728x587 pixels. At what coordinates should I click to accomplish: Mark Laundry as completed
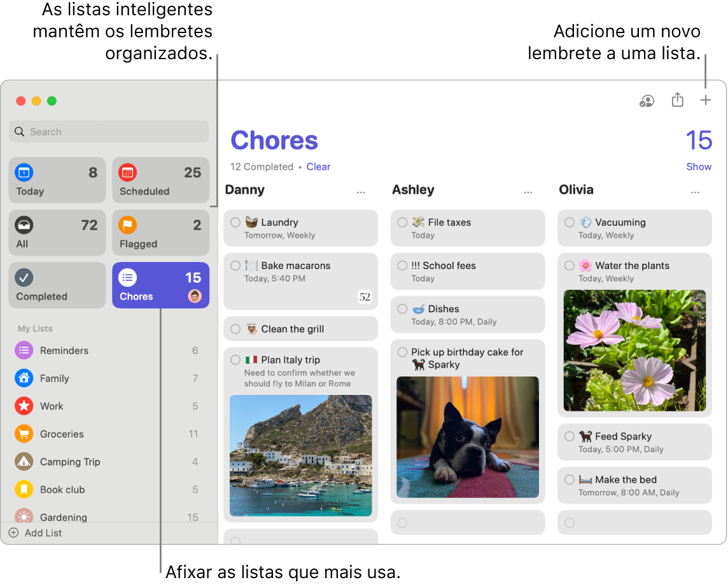(235, 222)
